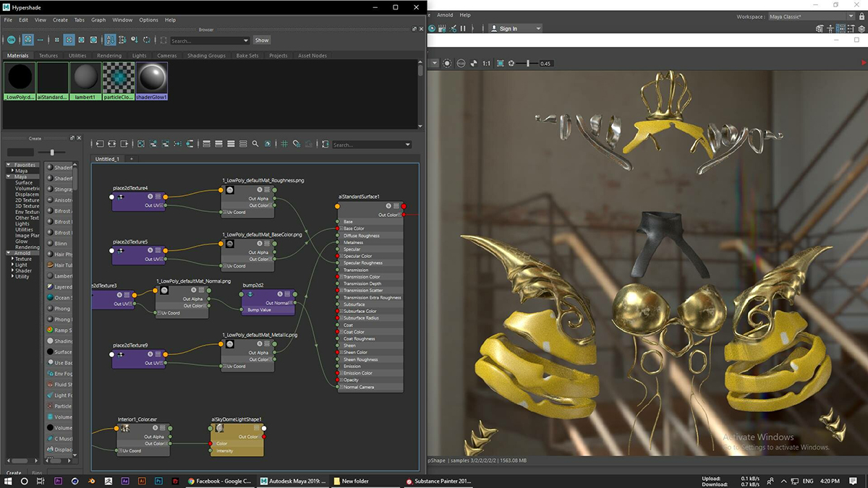Open Substance Painter from the taskbar
The image size is (868, 488).
point(438,481)
